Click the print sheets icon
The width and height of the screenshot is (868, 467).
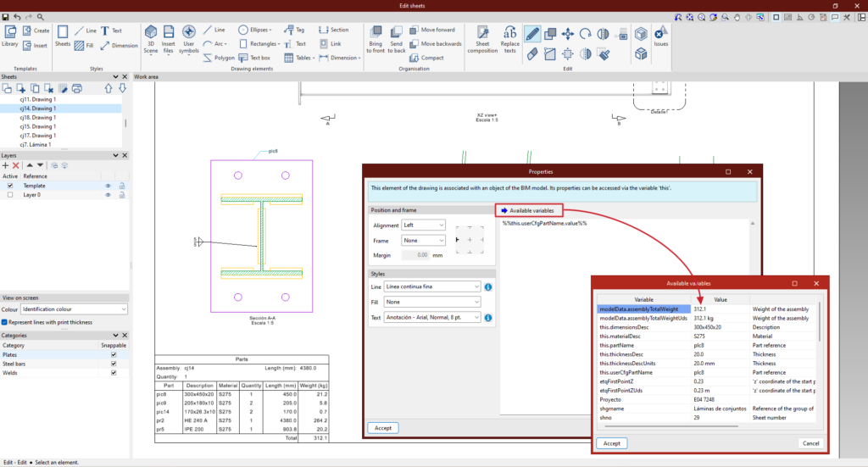coord(77,88)
